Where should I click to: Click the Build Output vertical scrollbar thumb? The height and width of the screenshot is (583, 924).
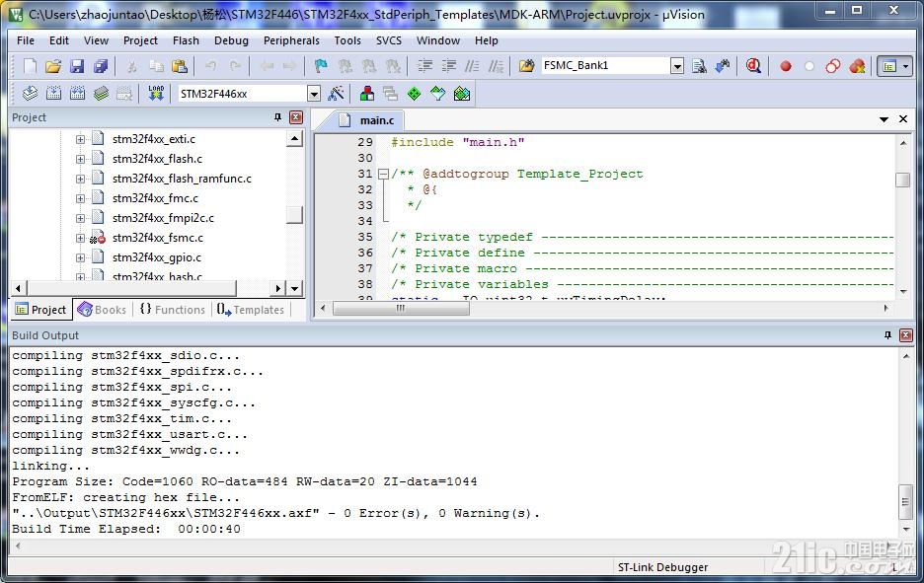pos(906,502)
